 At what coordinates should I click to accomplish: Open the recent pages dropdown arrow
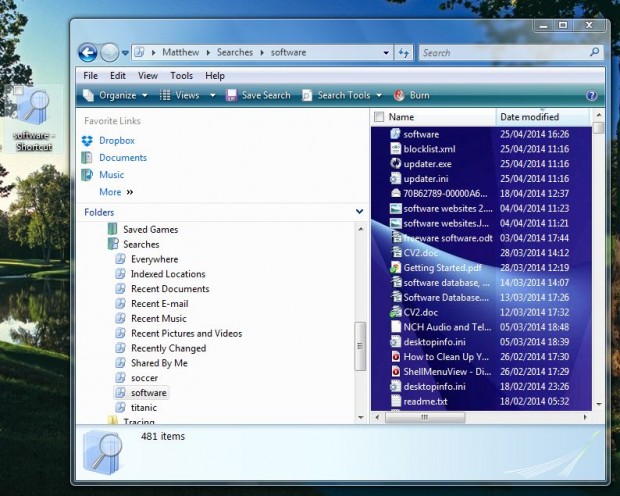[125, 53]
